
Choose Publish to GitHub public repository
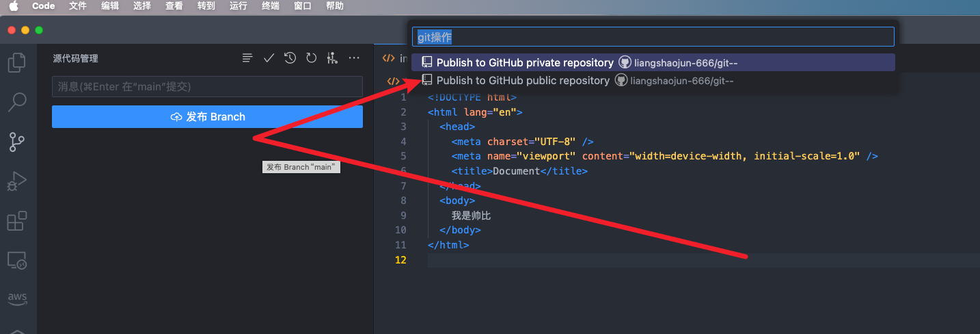(653, 81)
